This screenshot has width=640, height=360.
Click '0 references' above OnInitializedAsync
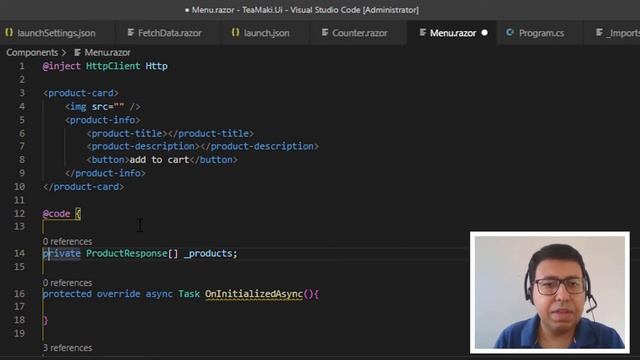pos(67,283)
